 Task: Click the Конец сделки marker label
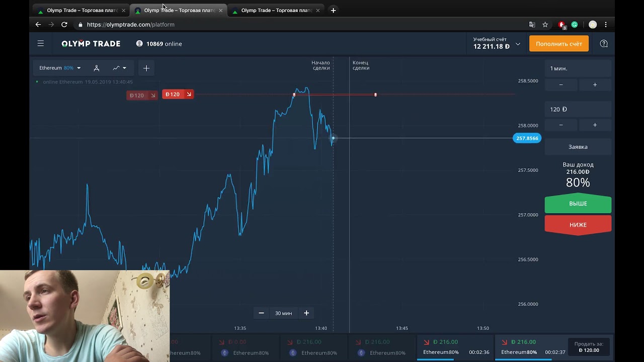(x=361, y=65)
